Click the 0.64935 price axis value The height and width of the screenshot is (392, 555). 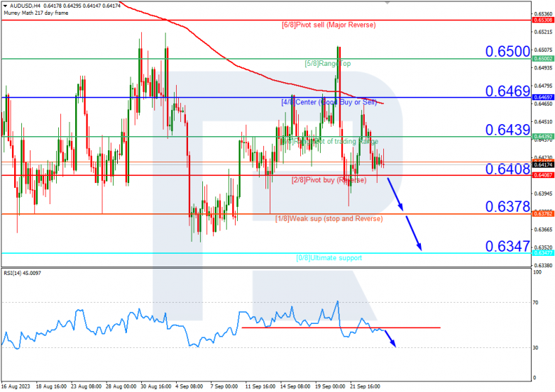(543, 68)
